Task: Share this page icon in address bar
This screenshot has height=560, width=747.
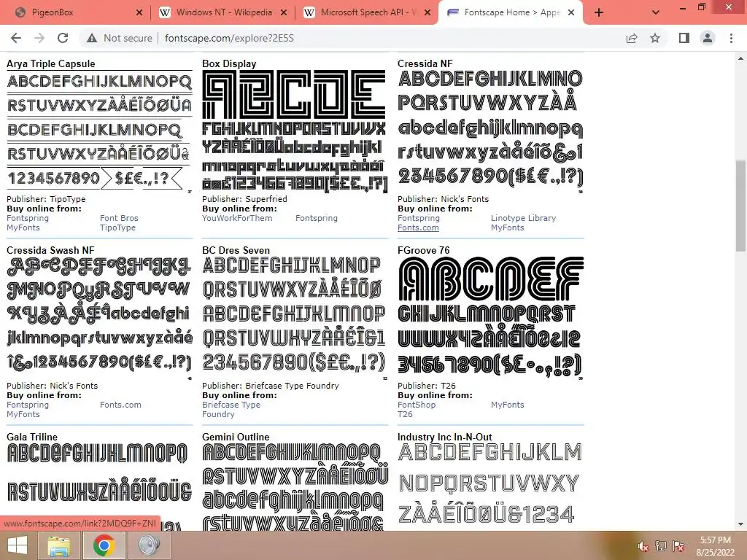Action: pos(632,38)
